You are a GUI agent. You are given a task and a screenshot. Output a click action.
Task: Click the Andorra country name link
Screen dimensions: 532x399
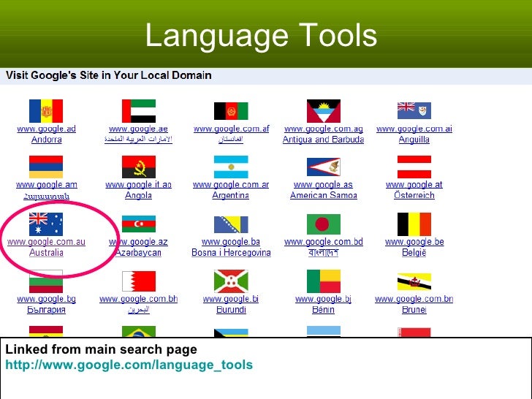point(47,140)
